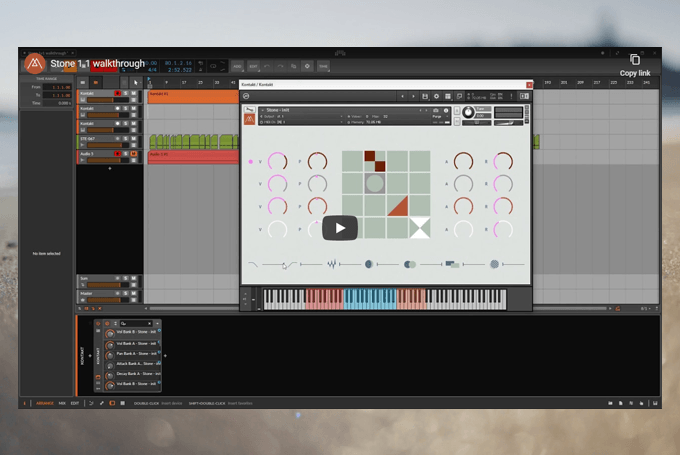Open Kontakt save menu floppy icon
Viewport: 680px width, 455px height.
click(425, 96)
